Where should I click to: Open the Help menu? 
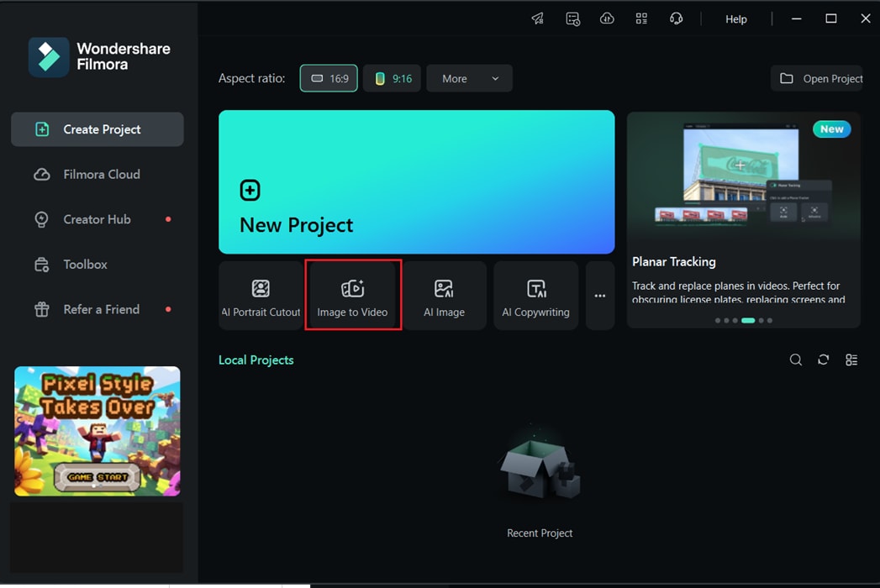[735, 19]
